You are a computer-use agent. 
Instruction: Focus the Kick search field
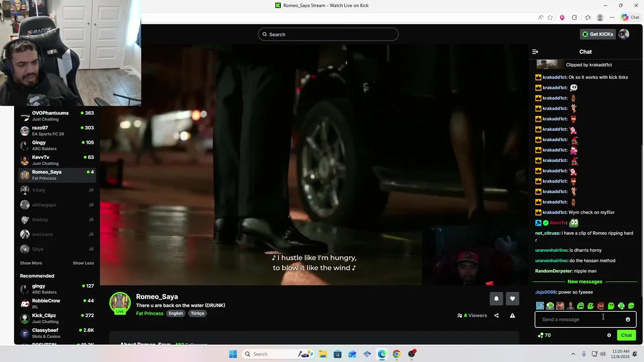[328, 34]
